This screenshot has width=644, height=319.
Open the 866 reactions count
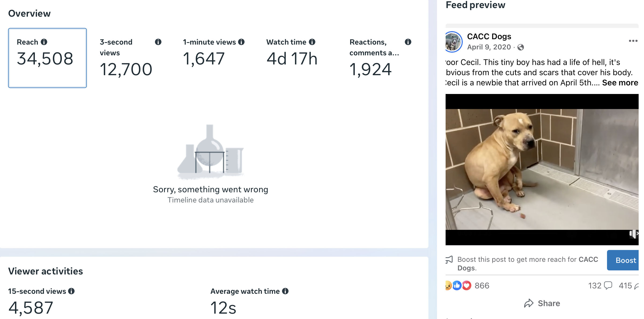482,286
